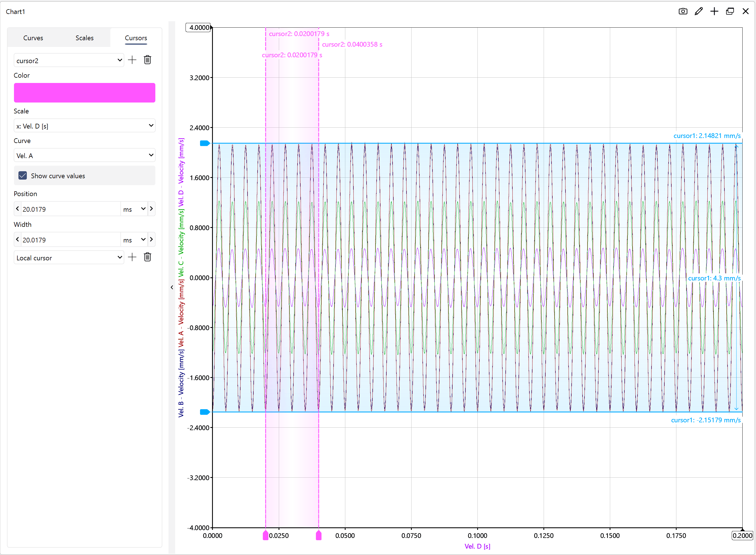This screenshot has width=756, height=555.
Task: Add a local cursor with plus icon
Action: click(132, 257)
